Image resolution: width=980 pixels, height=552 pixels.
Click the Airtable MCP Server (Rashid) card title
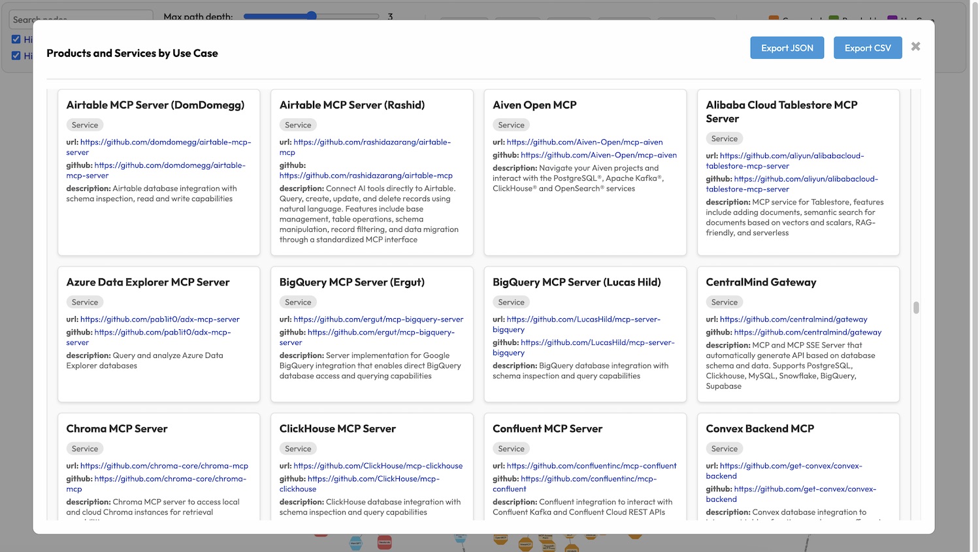click(x=352, y=105)
